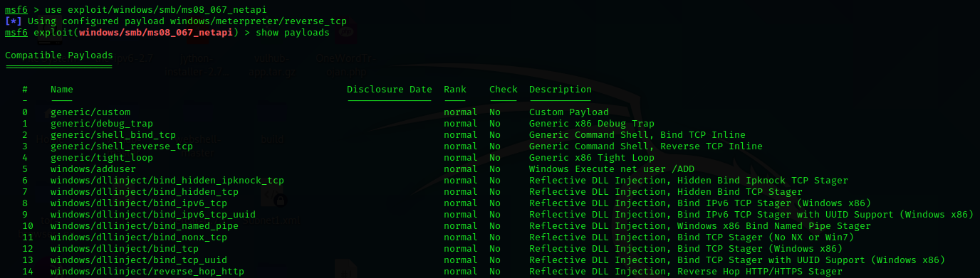Click rank 'normal' in the windows/adduser row
The width and height of the screenshot is (980, 278).
pos(460,169)
